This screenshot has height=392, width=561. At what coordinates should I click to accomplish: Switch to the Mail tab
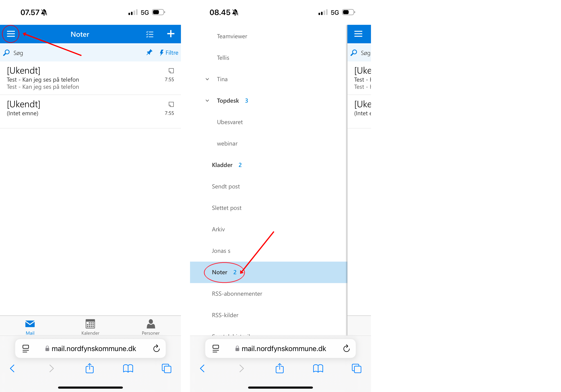30,327
